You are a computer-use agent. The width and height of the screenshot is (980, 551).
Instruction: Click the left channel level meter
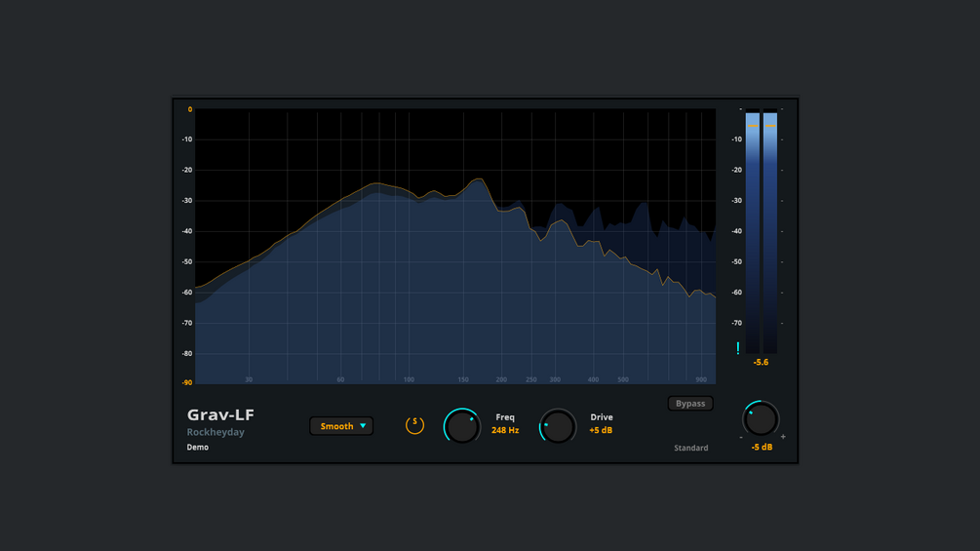coord(753,232)
